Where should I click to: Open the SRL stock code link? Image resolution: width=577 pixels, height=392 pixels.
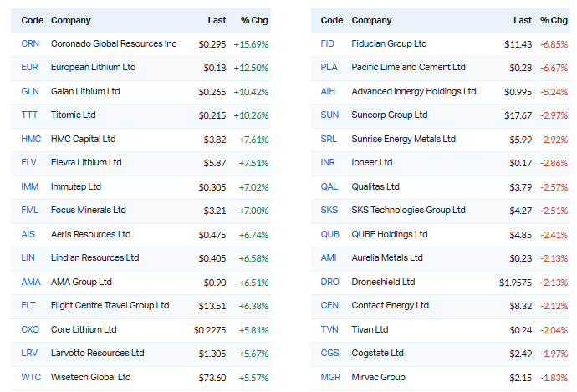click(329, 139)
